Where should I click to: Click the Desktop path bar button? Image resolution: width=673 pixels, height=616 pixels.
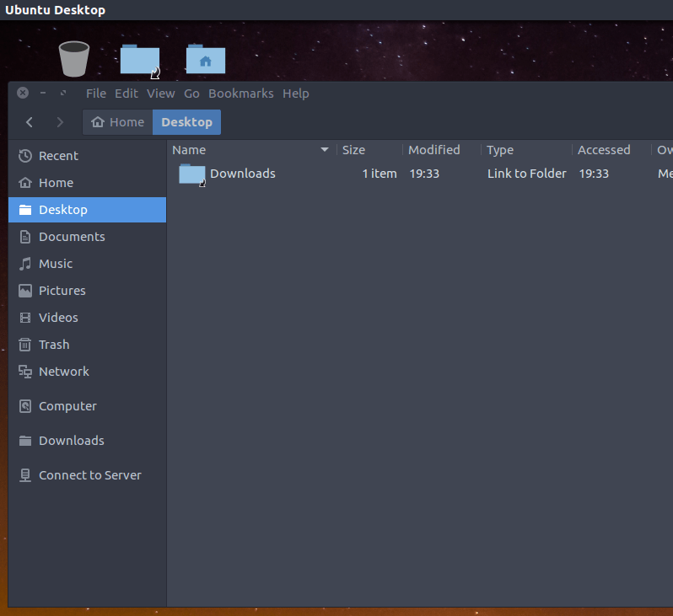pyautogui.click(x=186, y=122)
